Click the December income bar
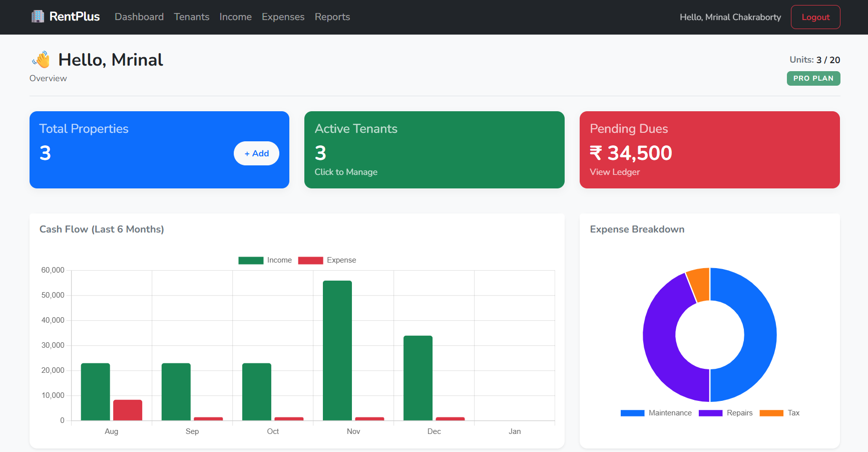The height and width of the screenshot is (452, 868). coord(418,378)
